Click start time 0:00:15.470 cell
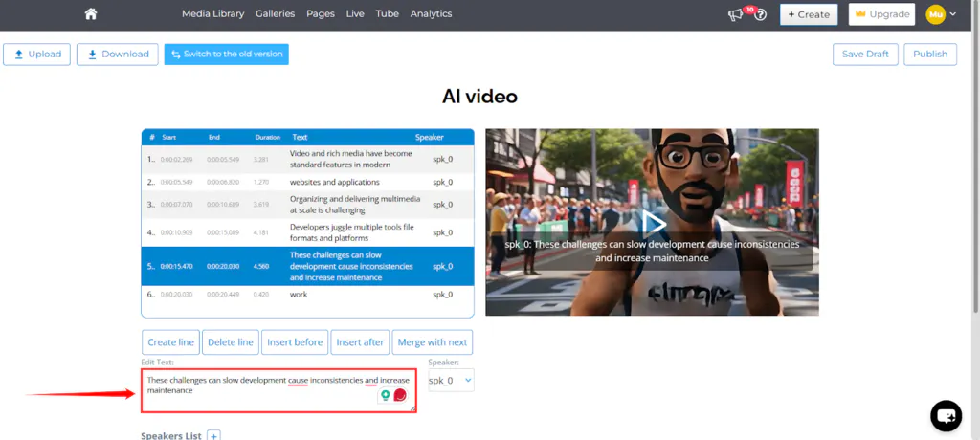 pos(177,266)
